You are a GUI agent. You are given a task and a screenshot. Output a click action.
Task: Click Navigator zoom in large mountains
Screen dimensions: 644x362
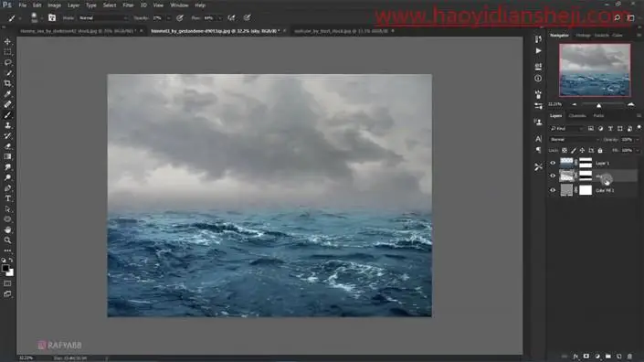631,105
